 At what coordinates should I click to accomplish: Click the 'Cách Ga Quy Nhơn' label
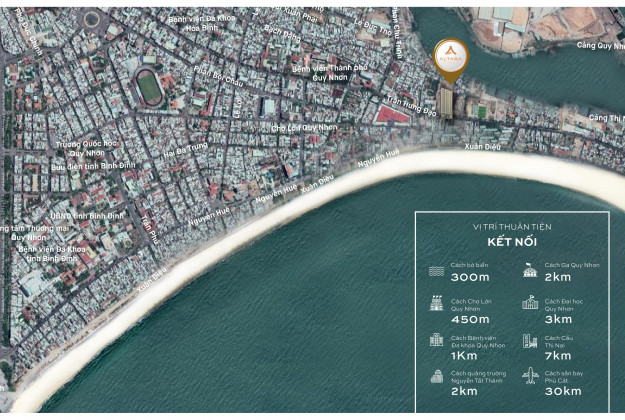click(572, 265)
